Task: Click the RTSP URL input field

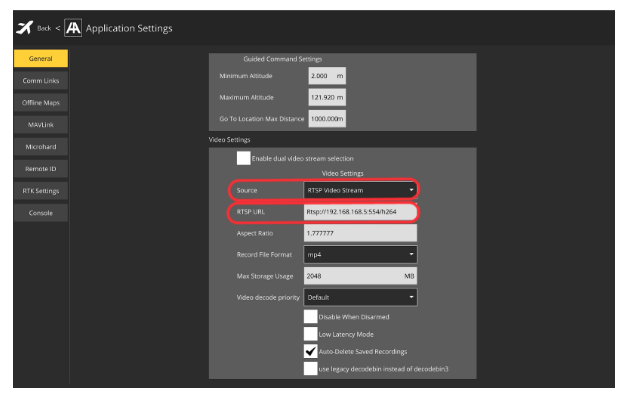Action: click(x=360, y=212)
